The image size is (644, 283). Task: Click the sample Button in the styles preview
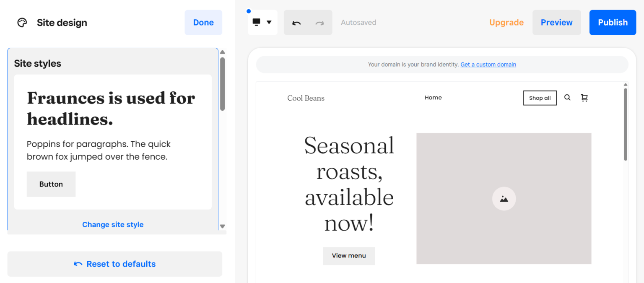51,184
